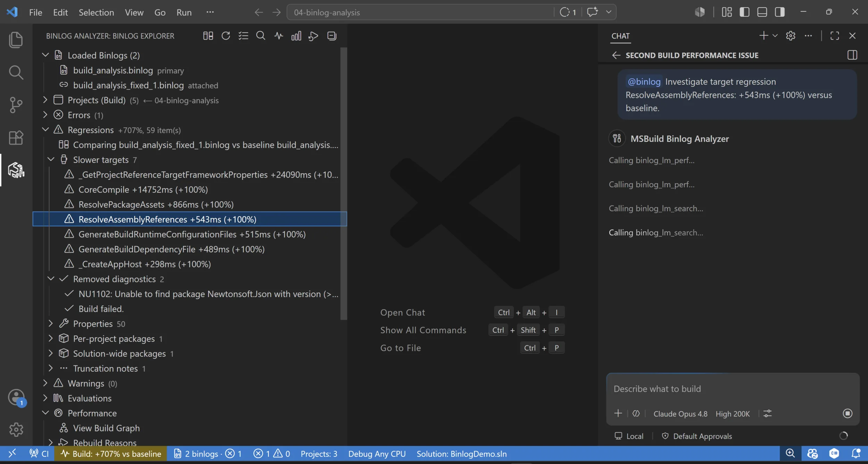This screenshot has width=868, height=464.
Task: Expand Per-project packages node
Action: [x=51, y=339]
